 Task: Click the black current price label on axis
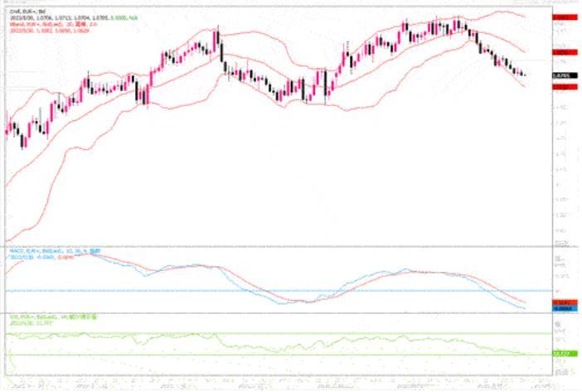pyautogui.click(x=565, y=75)
